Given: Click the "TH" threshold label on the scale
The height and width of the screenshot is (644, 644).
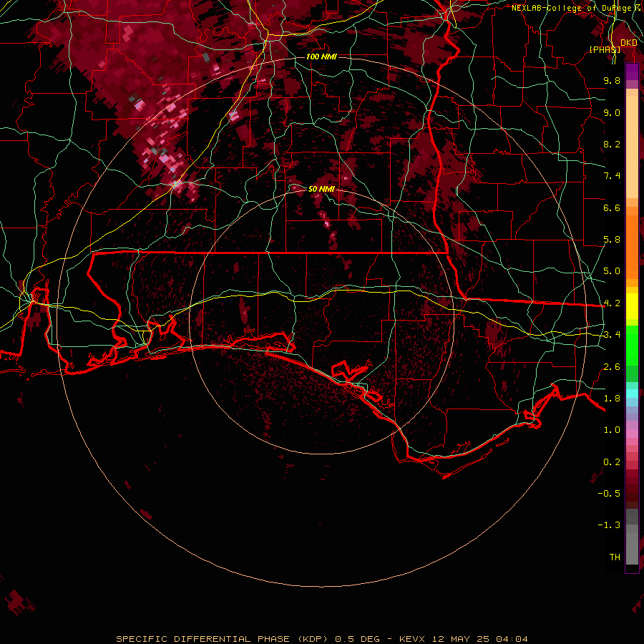Looking at the screenshot, I should (615, 557).
